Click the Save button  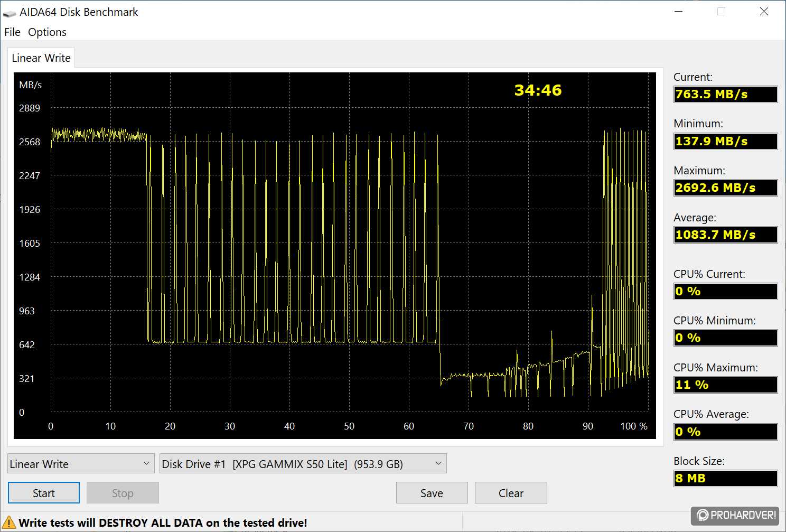432,493
